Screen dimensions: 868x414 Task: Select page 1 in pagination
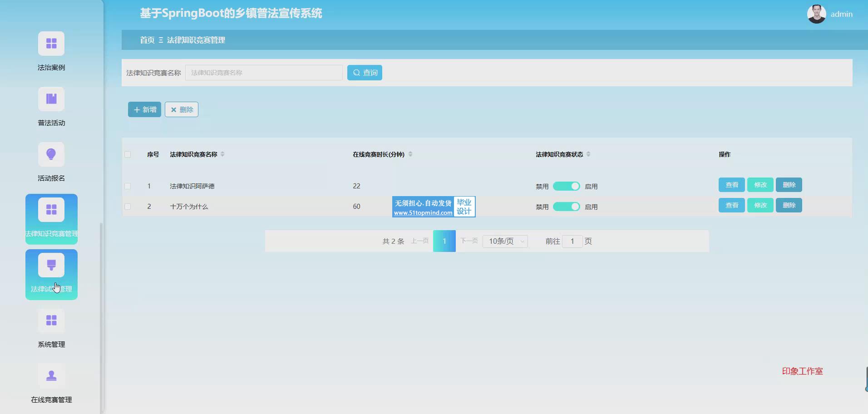[x=444, y=241]
